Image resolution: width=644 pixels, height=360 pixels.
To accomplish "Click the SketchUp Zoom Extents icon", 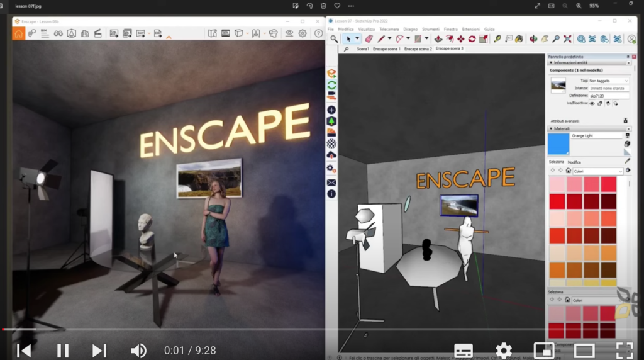I will pos(567,39).
